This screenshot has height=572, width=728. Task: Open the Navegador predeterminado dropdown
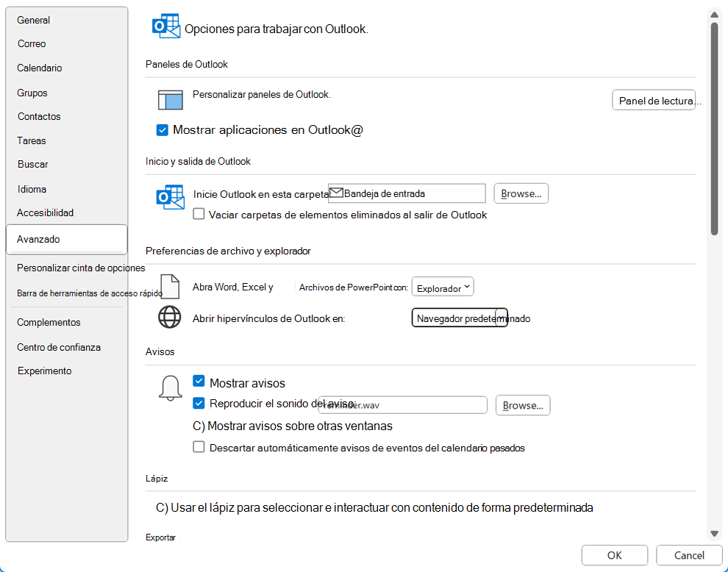[x=460, y=318]
